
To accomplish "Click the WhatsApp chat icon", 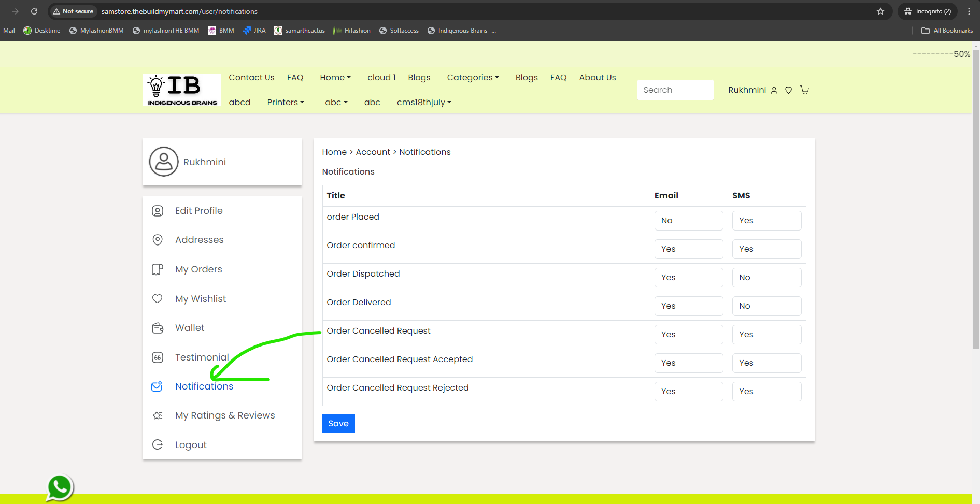I will [60, 487].
